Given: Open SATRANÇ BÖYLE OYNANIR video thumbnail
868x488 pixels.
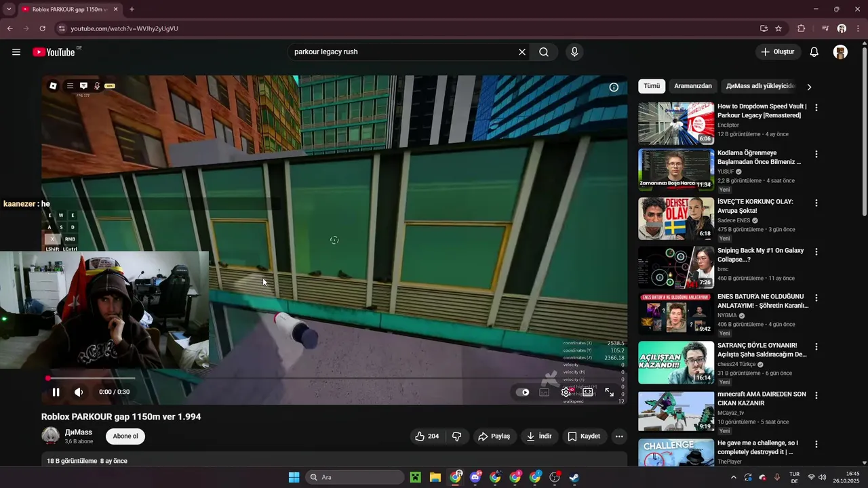Looking at the screenshot, I should (676, 363).
